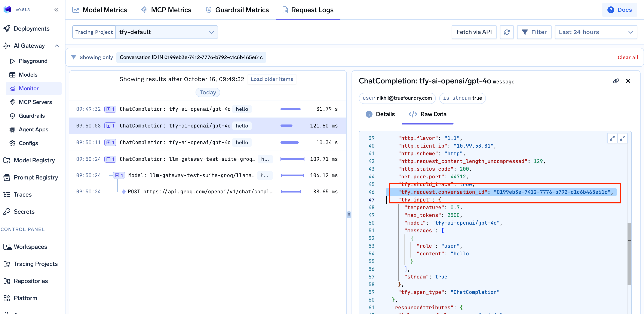The image size is (644, 314).
Task: Click the refresh logs icon button
Action: [x=506, y=32]
